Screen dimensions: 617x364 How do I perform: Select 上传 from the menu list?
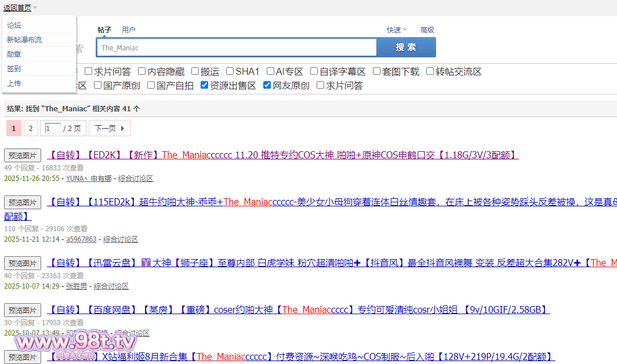(14, 83)
